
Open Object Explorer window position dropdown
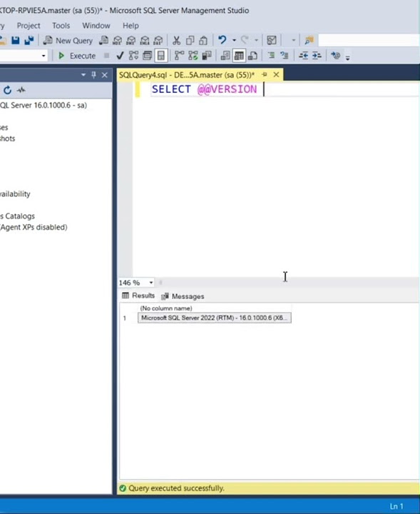(x=83, y=75)
